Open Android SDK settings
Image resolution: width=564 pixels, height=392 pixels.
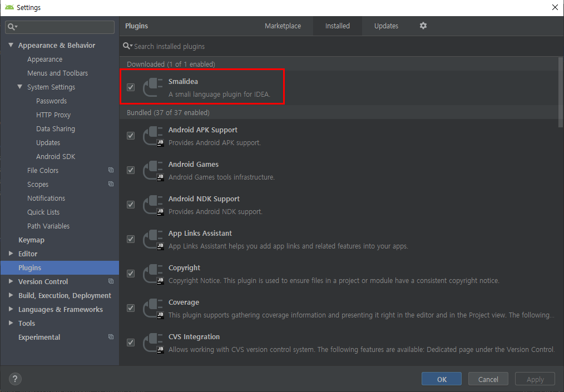(x=56, y=156)
